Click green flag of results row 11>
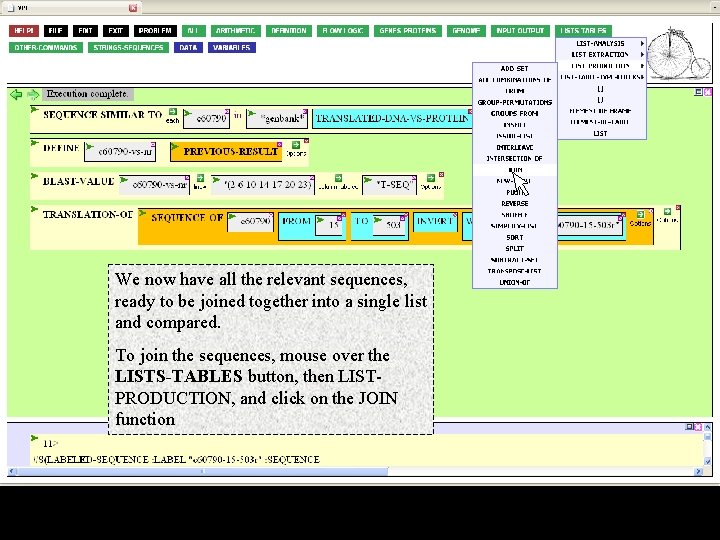720x540 pixels. pyautogui.click(x=34, y=438)
